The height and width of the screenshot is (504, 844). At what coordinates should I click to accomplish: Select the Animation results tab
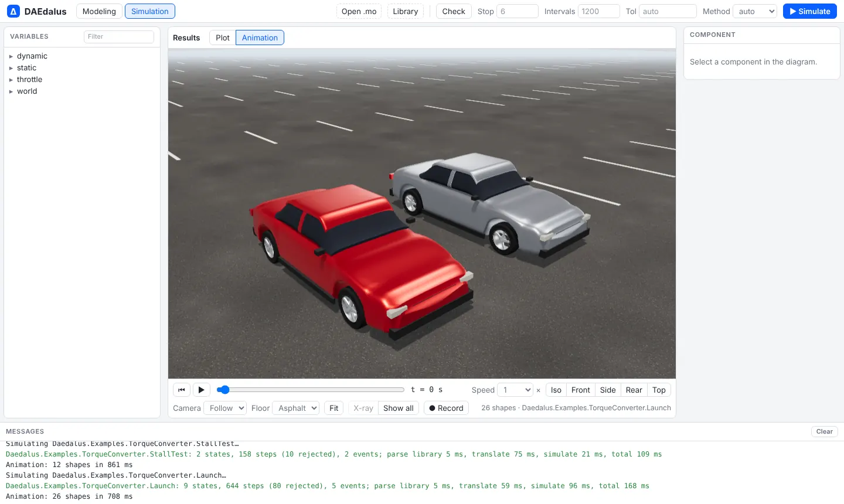[x=260, y=38]
